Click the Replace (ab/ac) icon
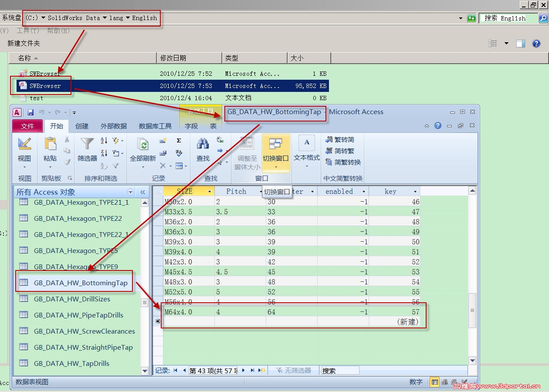This screenshot has height=392, width=549. 220,140
